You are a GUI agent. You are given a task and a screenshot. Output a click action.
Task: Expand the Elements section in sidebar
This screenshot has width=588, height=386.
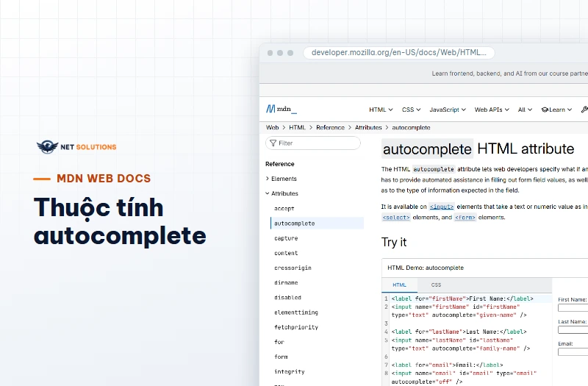click(x=281, y=179)
